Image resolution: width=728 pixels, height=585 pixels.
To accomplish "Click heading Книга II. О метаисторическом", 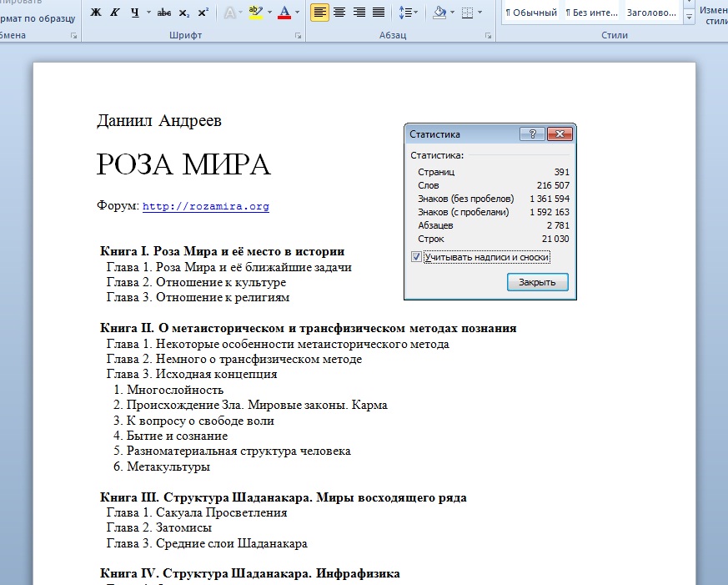I will click(x=309, y=328).
